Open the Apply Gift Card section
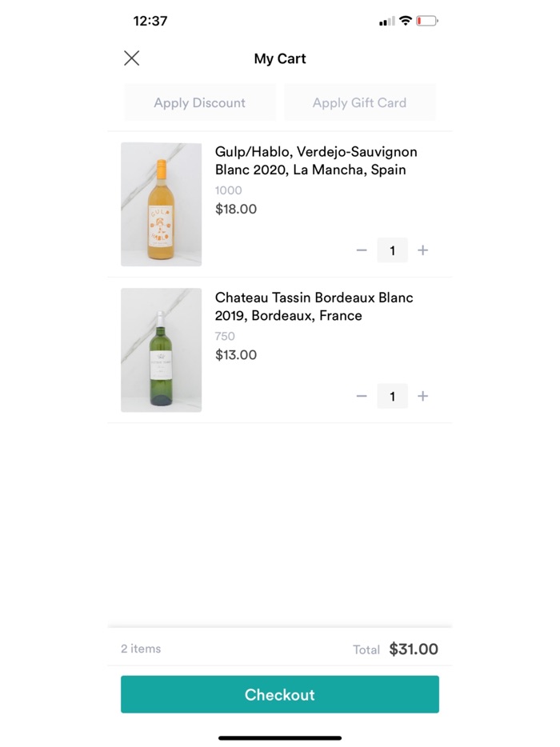The height and width of the screenshot is (747, 560). coord(359,102)
